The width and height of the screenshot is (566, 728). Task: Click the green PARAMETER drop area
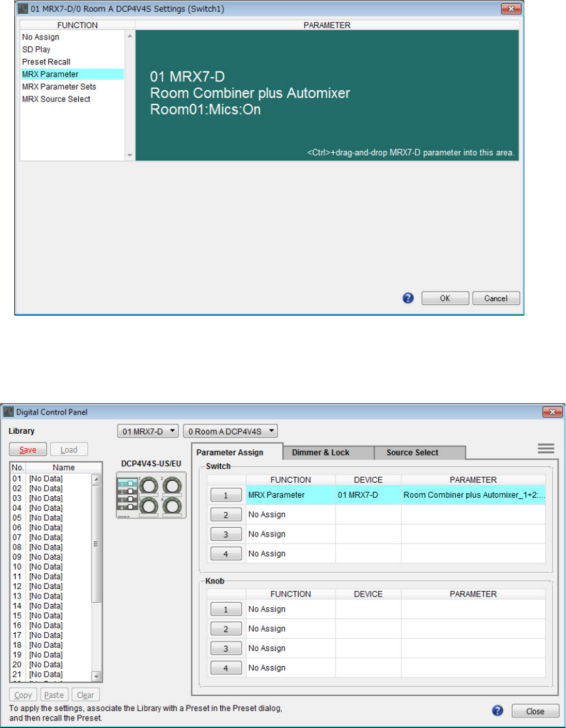[x=327, y=96]
